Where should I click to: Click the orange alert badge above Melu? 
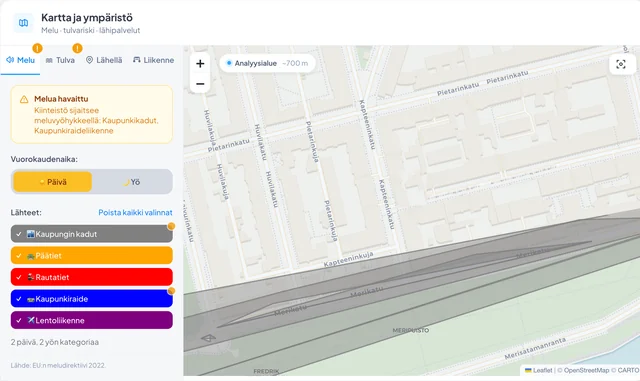click(37, 48)
